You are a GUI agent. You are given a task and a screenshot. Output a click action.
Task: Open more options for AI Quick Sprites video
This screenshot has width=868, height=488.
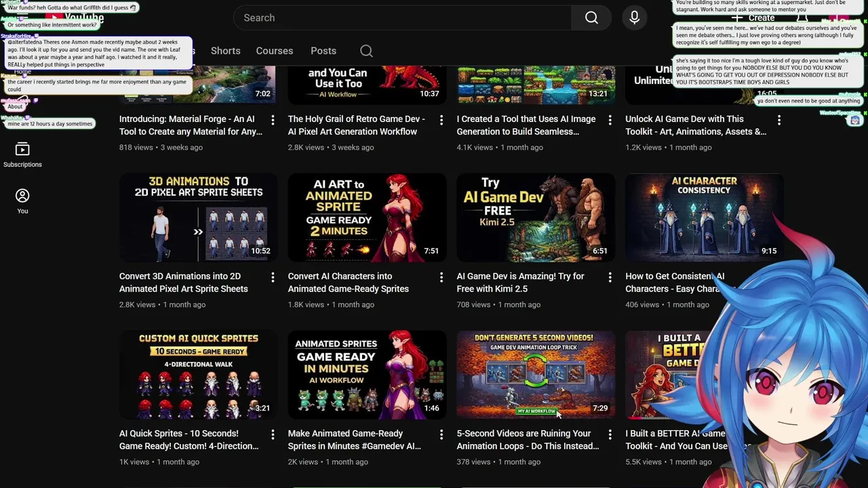273,434
